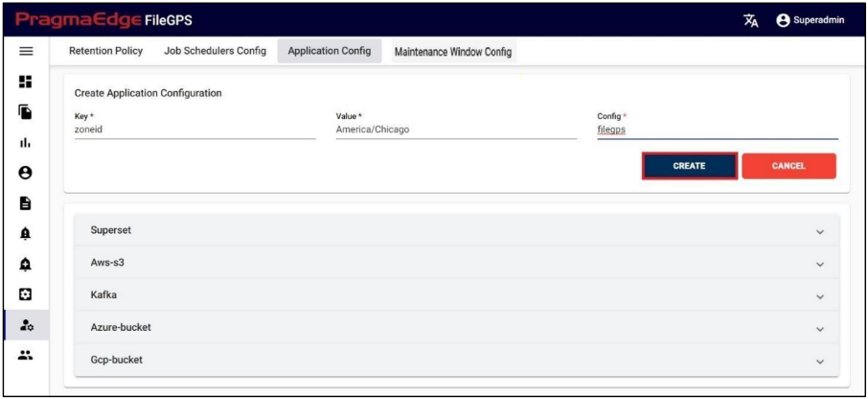Image resolution: width=868 pixels, height=399 pixels.
Task: Click the Kafka row label
Action: point(103,294)
